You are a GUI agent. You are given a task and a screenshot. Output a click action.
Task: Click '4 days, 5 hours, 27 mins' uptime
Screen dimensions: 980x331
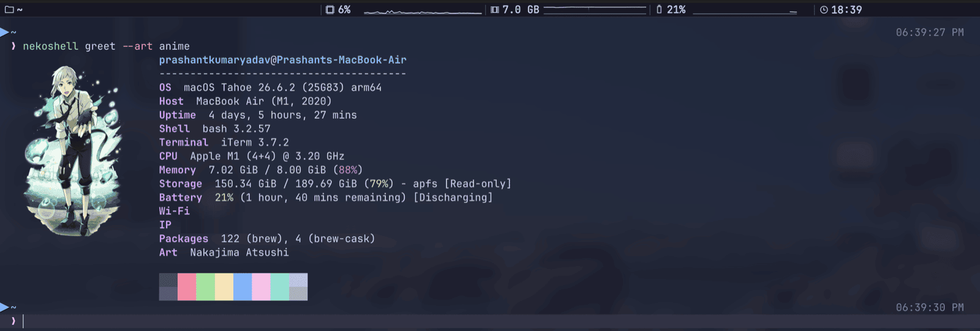pos(282,115)
